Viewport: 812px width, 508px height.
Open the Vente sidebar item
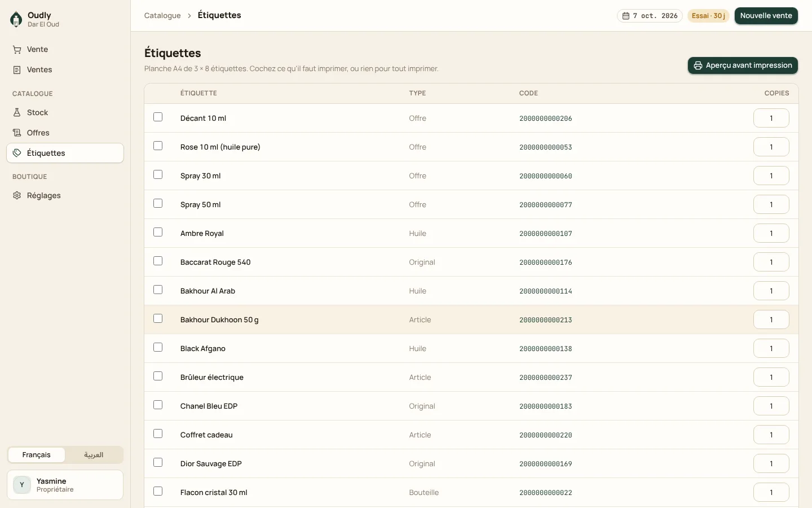(x=65, y=50)
